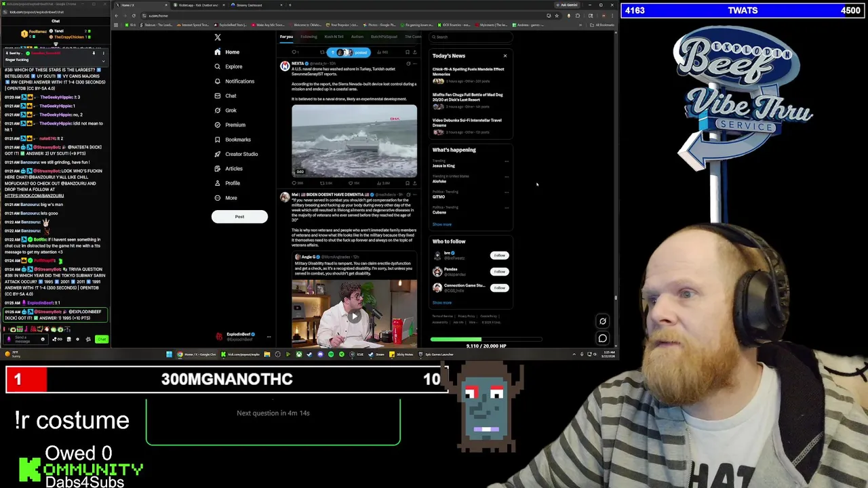This screenshot has height=488, width=868.
Task: Open Kick chat settings gear
Action: tap(77, 339)
